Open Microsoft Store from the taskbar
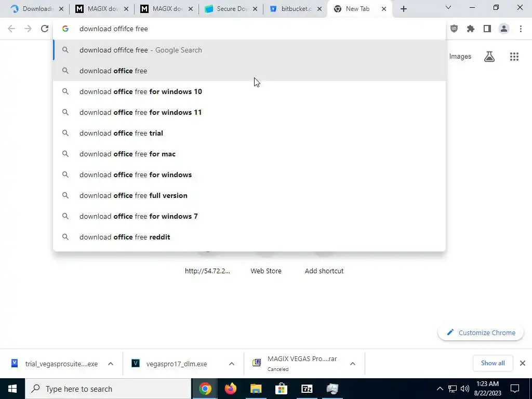 [281, 389]
